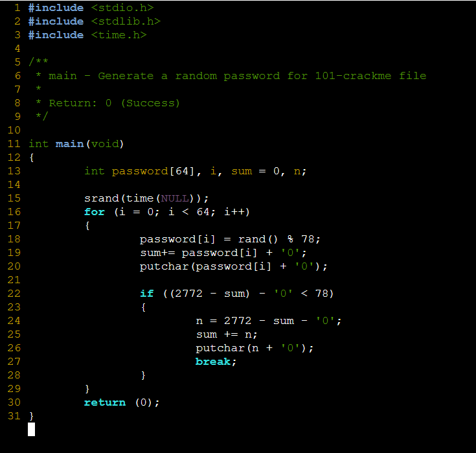476x453 pixels.
Task: Click the closing comment '*/' on line 9
Action: (41, 117)
